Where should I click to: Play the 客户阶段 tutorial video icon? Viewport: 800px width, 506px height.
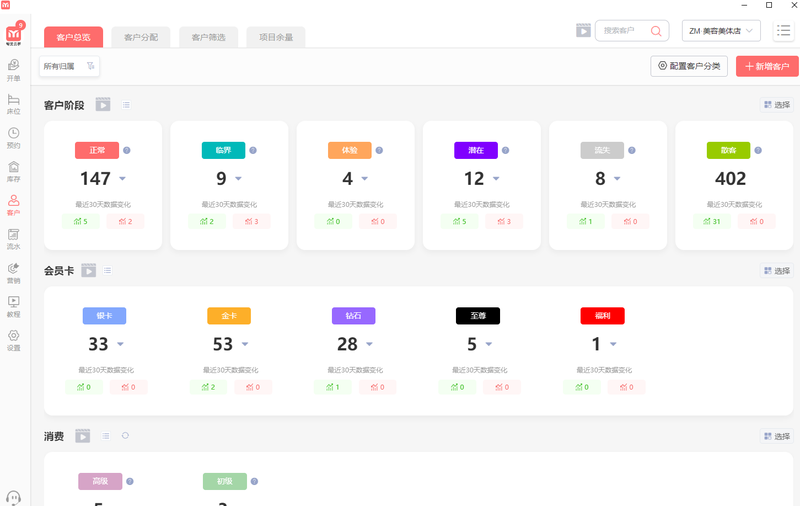(103, 105)
